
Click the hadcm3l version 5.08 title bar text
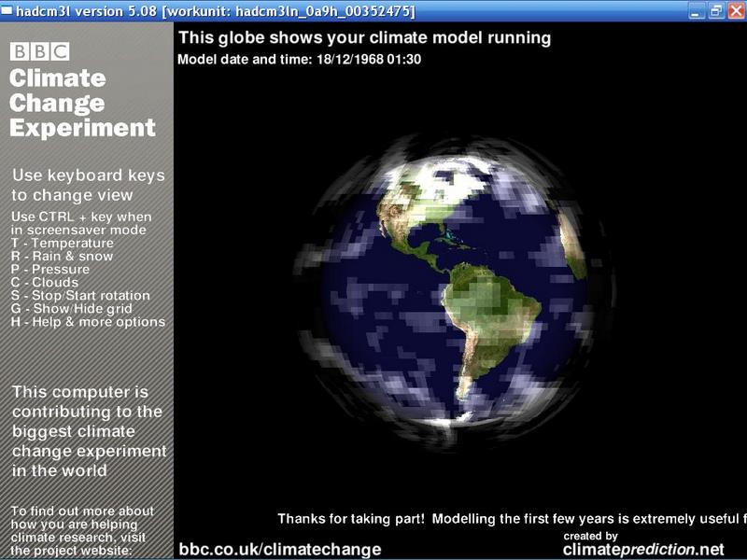pos(216,11)
